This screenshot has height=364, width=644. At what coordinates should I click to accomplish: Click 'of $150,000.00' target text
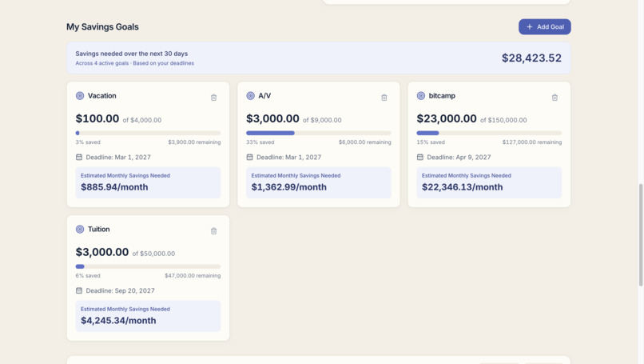(x=503, y=120)
